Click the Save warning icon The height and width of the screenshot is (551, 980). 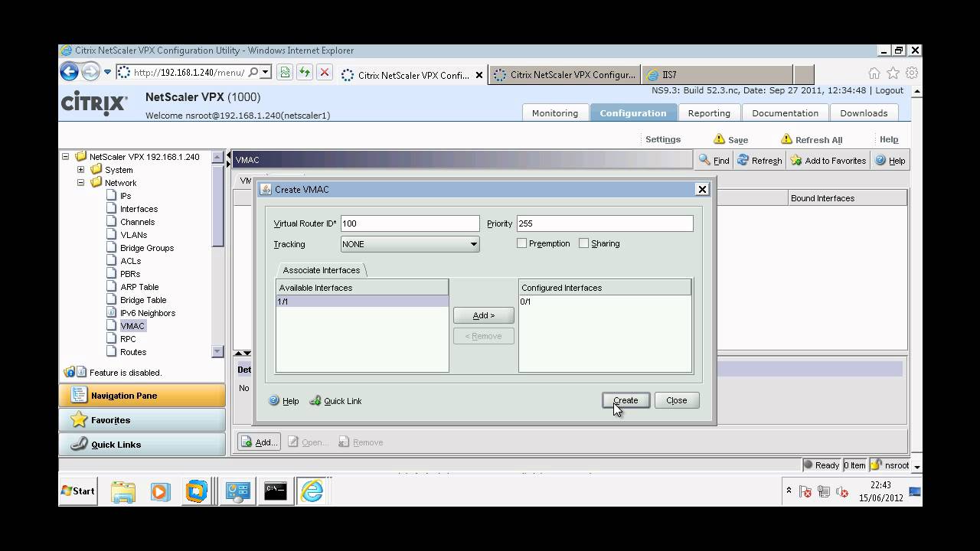(719, 139)
